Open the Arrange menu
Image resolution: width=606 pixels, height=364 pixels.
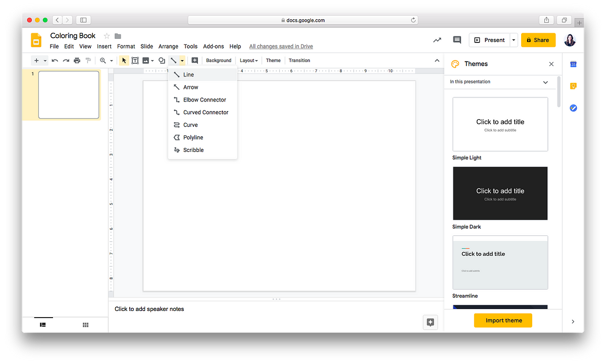pos(168,46)
